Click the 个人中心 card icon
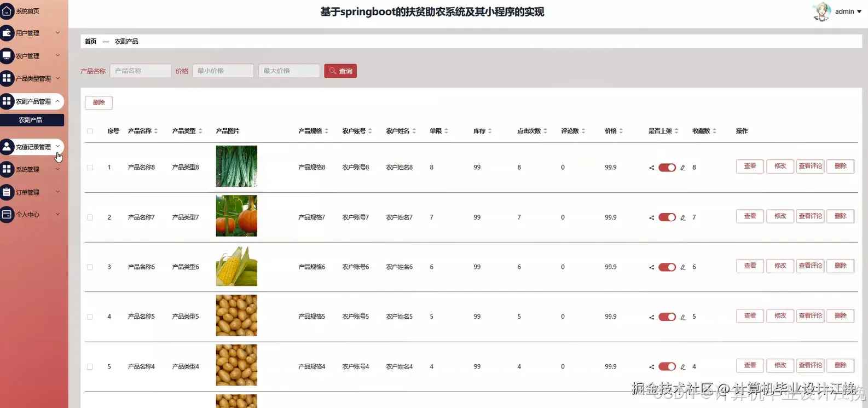This screenshot has width=868, height=408. [x=7, y=215]
